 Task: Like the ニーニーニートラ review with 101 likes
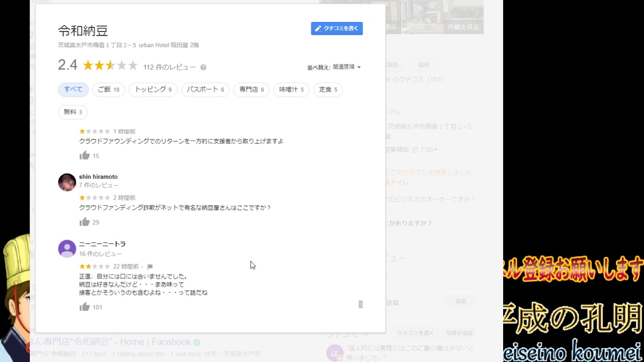pyautogui.click(x=85, y=307)
